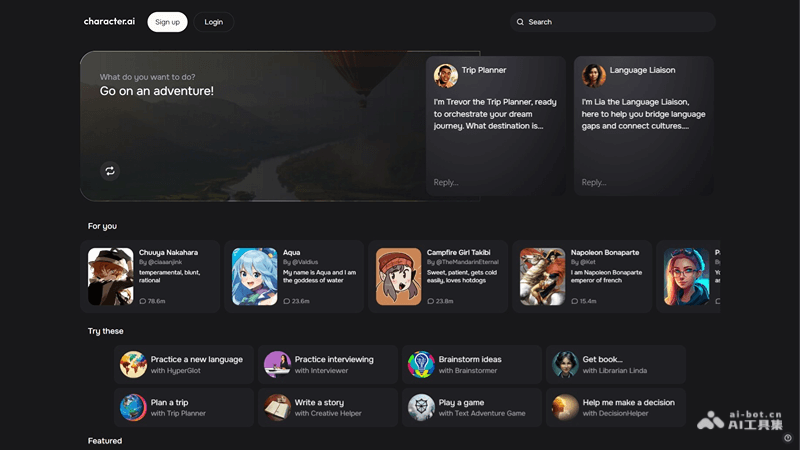Click the refresh suggestion icon in banner
The height and width of the screenshot is (450, 800).
[110, 171]
